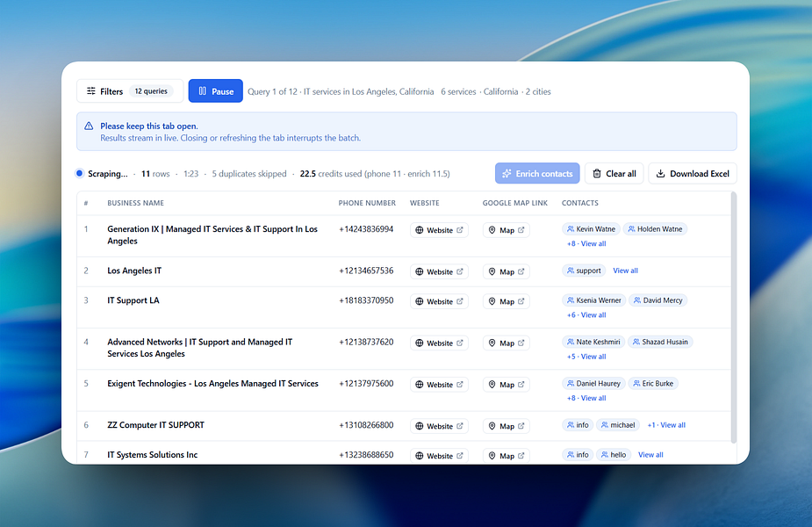Open Website for IT Systems Solutions Inc
The image size is (812, 527).
pos(439,456)
